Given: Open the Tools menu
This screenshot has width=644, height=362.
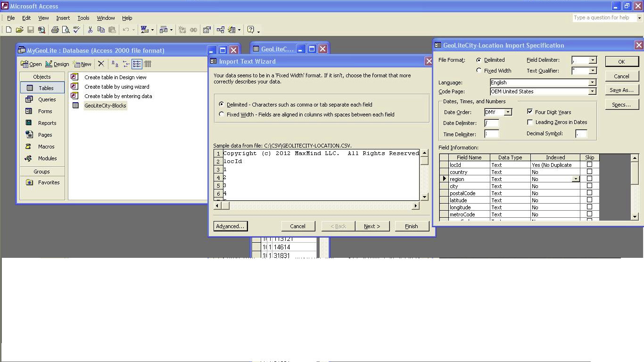Looking at the screenshot, I should click(83, 18).
